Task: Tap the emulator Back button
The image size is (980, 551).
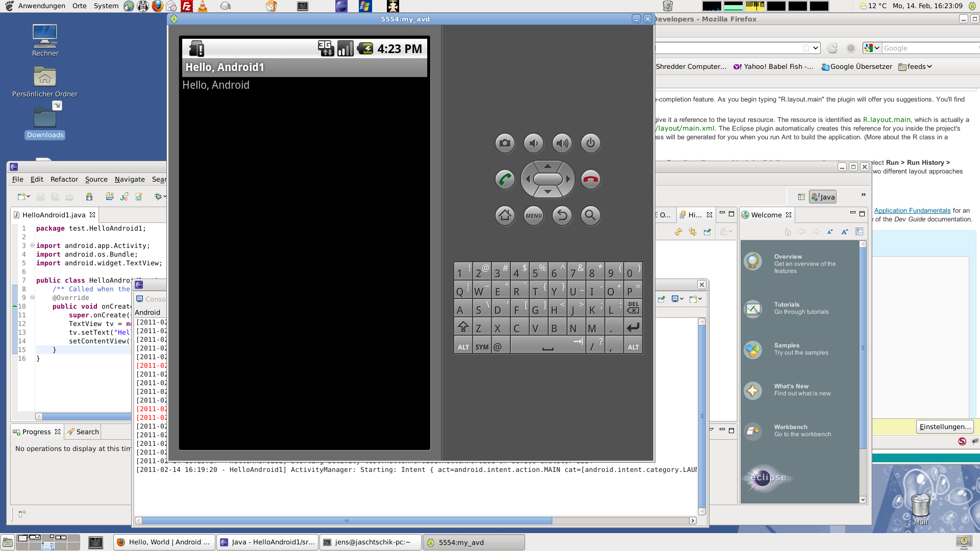Action: [562, 215]
